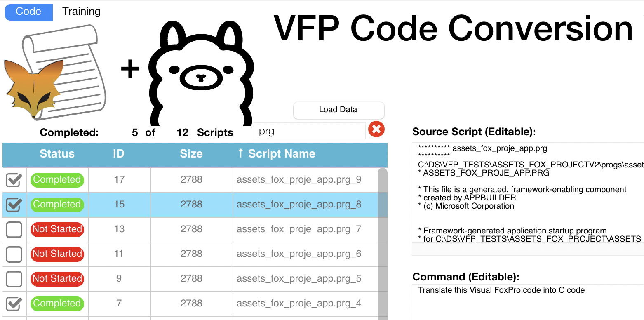Toggle checkbox for assets_fox_proje_app.prg_9
This screenshot has height=320, width=644.
[14, 180]
